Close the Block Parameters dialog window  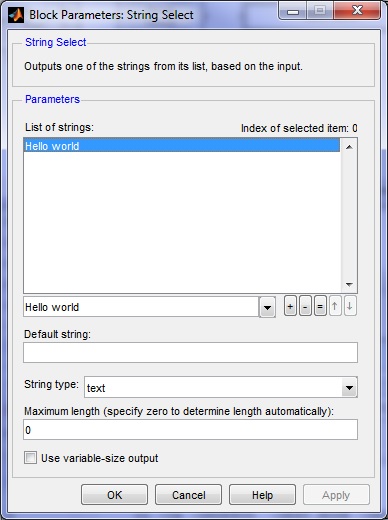coord(357,11)
